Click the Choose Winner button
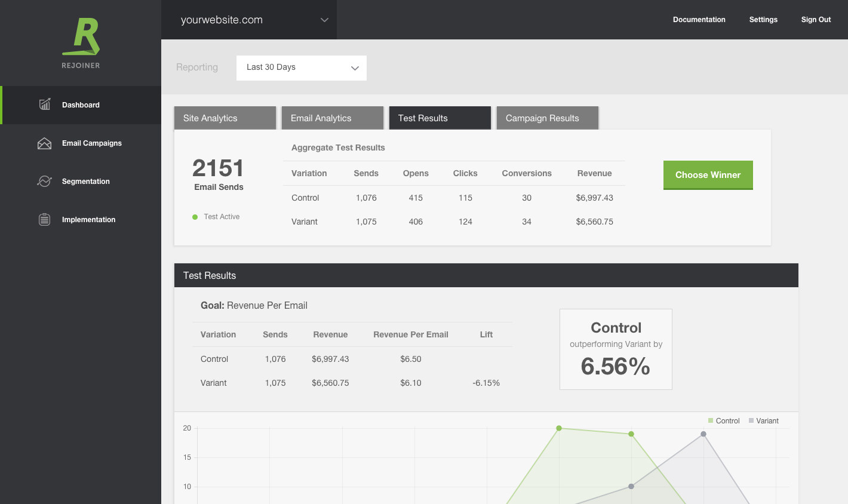The image size is (848, 504). pos(708,175)
